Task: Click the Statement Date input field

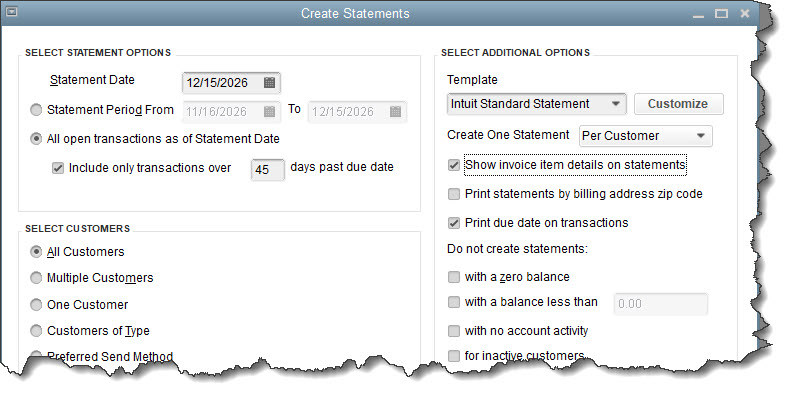Action: pos(220,83)
